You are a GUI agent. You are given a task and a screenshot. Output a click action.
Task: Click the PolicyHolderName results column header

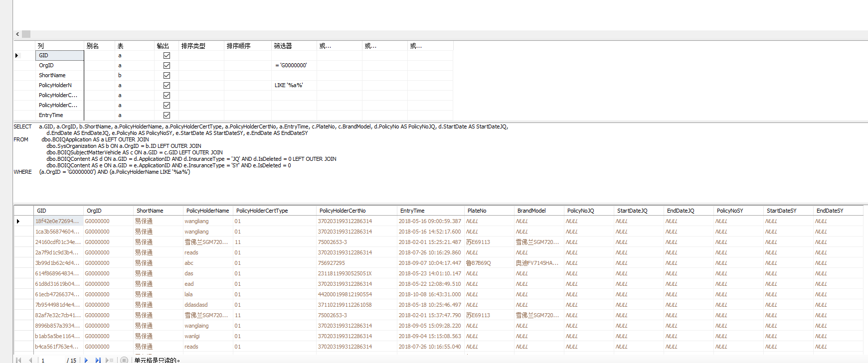pyautogui.click(x=207, y=211)
